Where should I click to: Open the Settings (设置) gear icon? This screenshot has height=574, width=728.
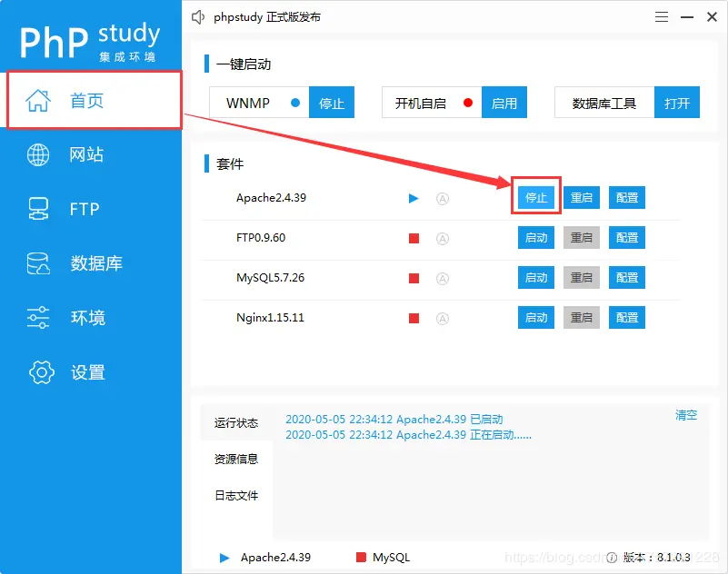42,372
